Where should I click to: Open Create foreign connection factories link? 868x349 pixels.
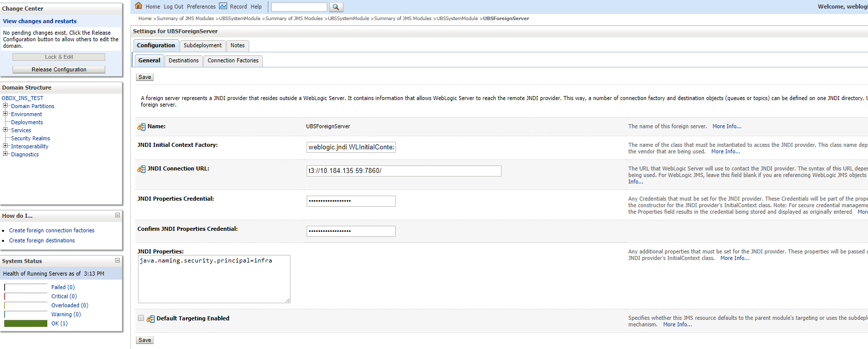click(x=52, y=230)
